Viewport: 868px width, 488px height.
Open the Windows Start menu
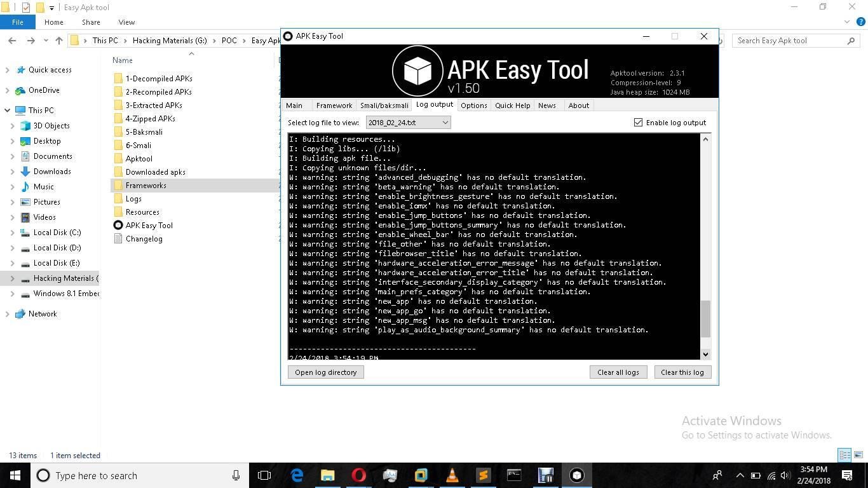(x=15, y=475)
